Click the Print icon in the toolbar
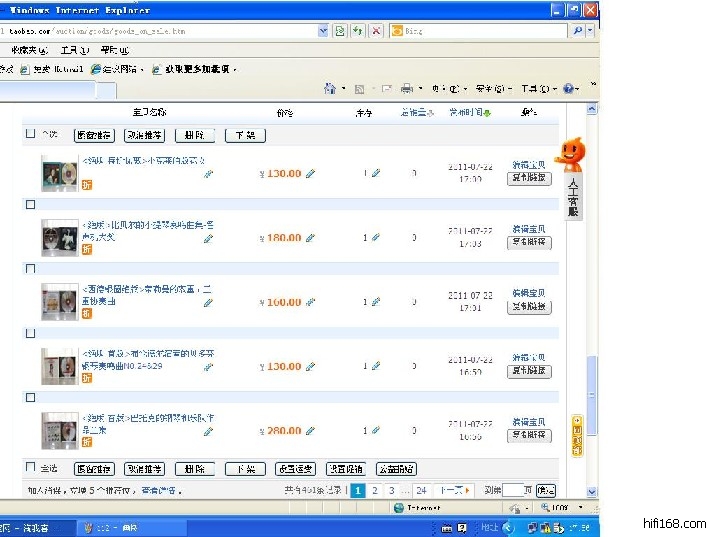Viewport: 716px width, 537px height. (407, 89)
